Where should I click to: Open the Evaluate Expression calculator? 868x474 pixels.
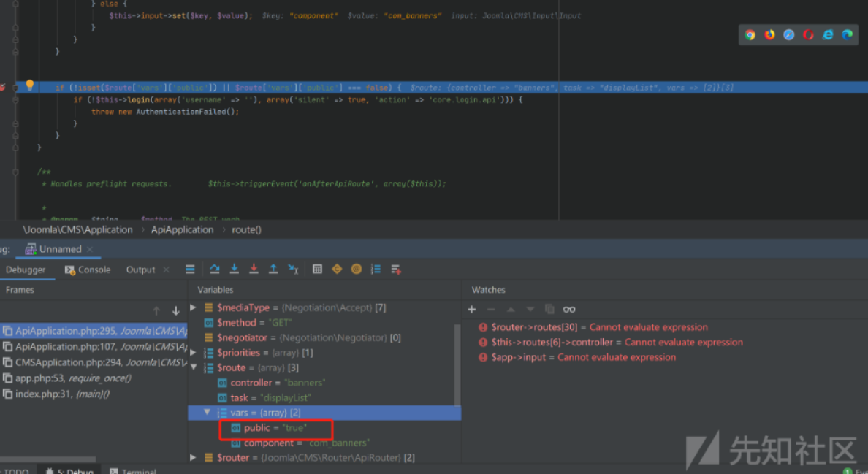317,270
